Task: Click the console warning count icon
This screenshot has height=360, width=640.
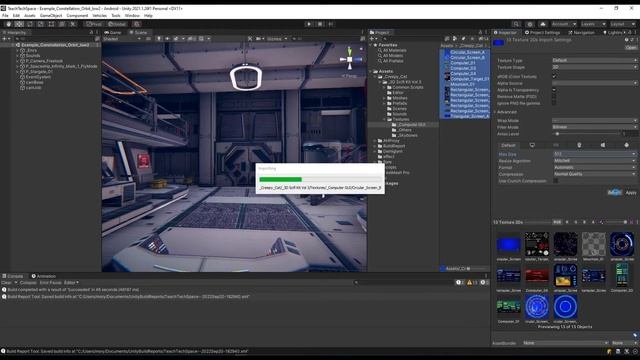Action: click(x=472, y=282)
